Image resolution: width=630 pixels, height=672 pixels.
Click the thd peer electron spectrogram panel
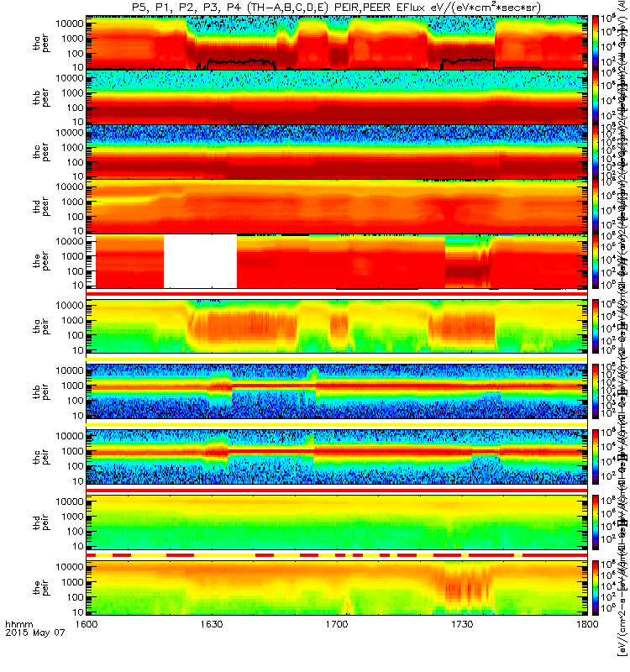click(337, 206)
